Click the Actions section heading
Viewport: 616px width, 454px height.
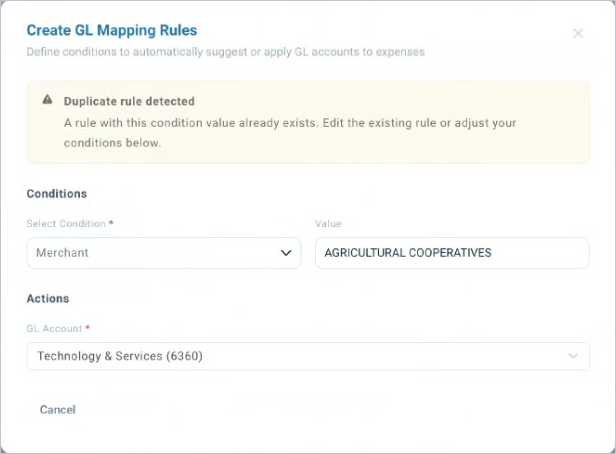click(48, 298)
